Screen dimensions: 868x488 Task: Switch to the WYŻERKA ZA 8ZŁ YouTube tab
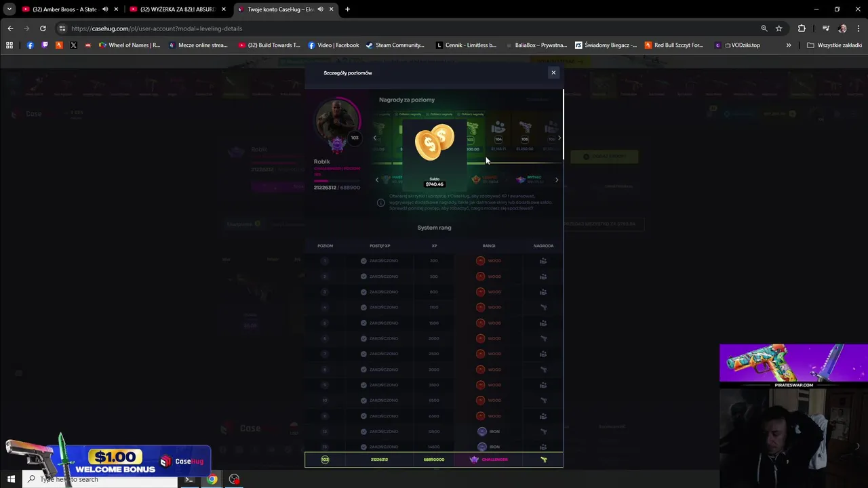coord(178,9)
